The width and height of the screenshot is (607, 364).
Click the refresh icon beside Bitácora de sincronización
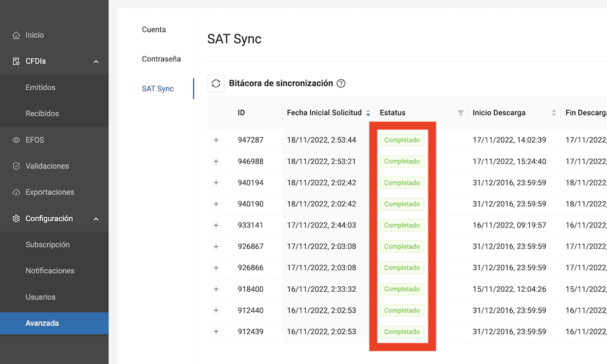click(x=216, y=84)
